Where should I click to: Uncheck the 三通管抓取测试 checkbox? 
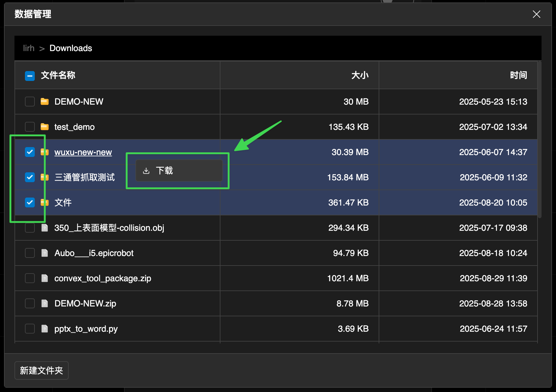click(30, 177)
